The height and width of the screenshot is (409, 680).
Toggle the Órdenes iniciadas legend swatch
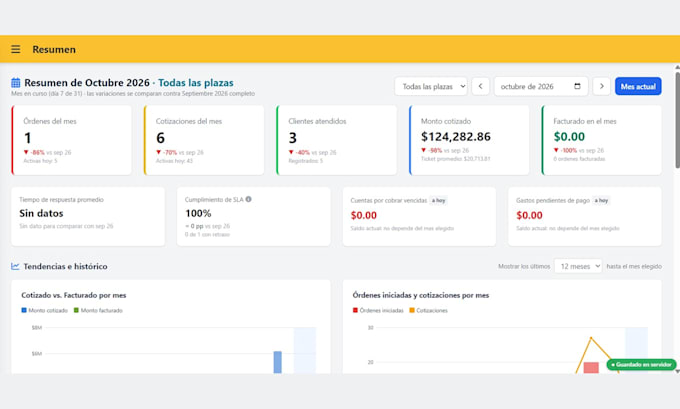(x=355, y=310)
